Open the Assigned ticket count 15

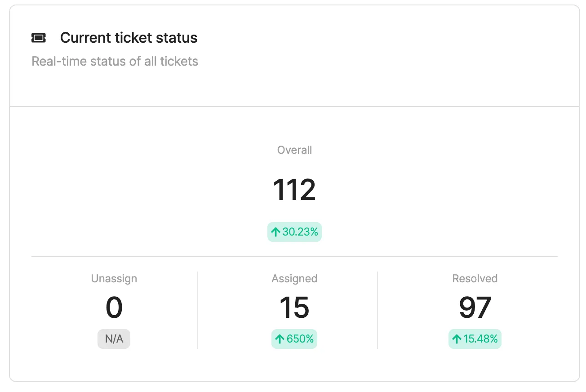(294, 308)
